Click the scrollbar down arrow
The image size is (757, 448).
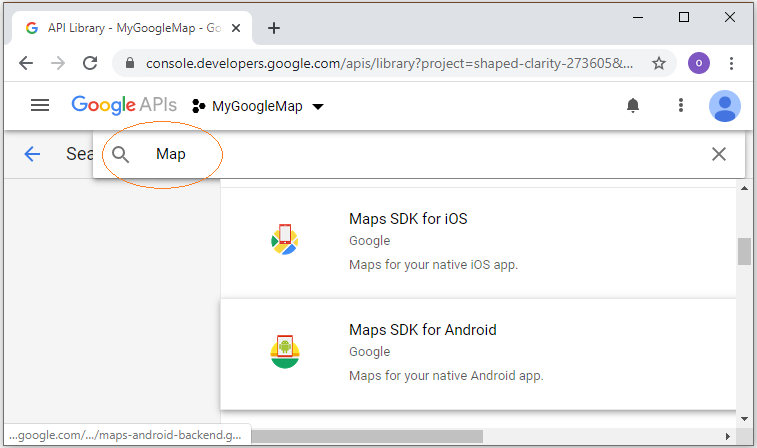744,419
